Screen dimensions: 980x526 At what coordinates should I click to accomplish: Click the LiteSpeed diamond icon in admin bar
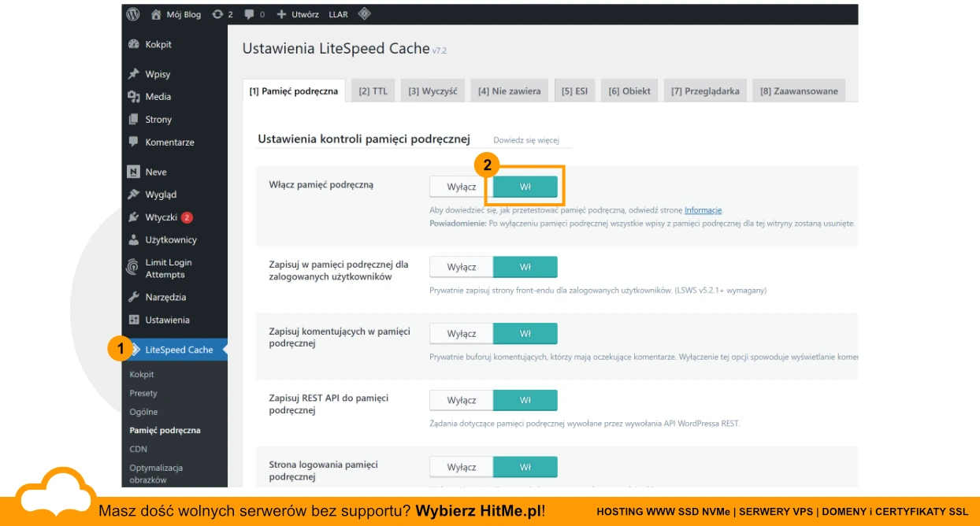pyautogui.click(x=363, y=14)
